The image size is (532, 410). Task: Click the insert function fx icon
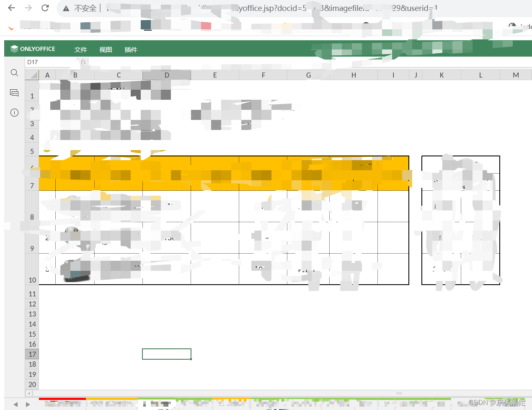coord(83,62)
